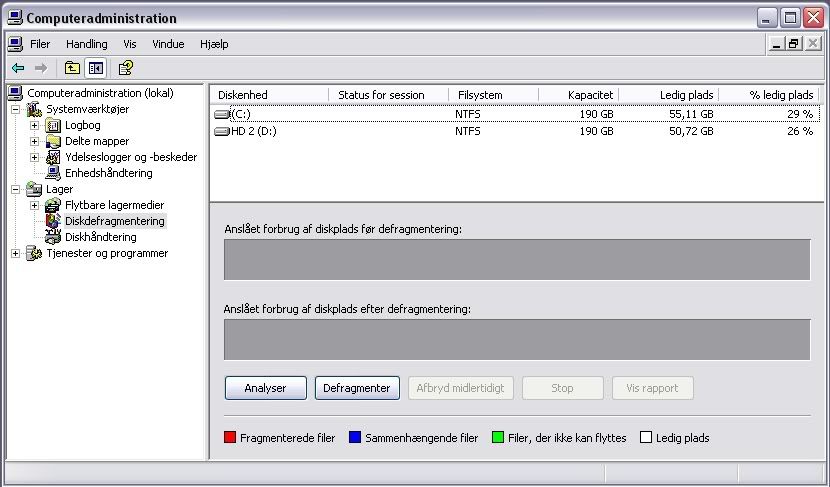The image size is (830, 487).
Task: Click the blue Sammenhængende filer swatch
Action: 355,437
